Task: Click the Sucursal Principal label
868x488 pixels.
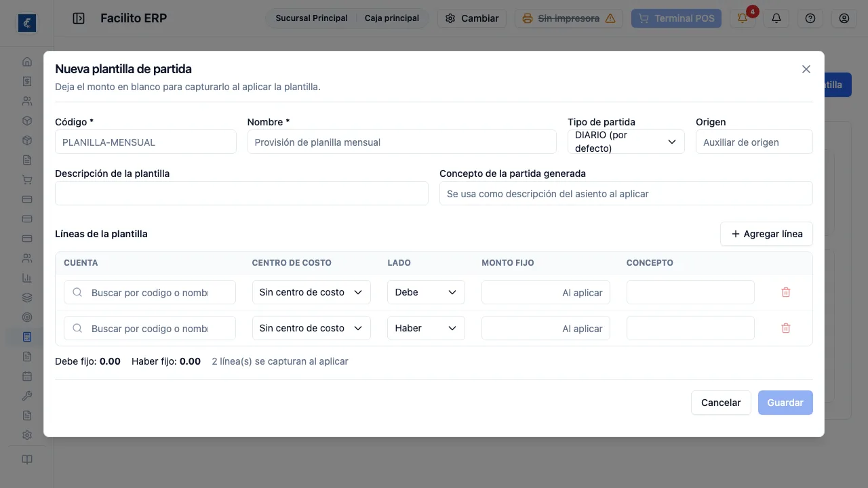Action: tap(311, 18)
